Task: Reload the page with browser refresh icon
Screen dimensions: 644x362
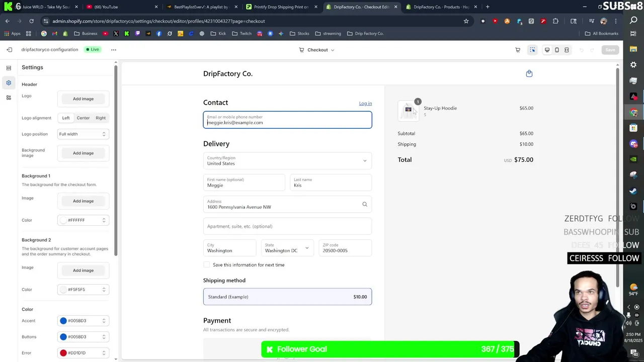Action: [31, 21]
